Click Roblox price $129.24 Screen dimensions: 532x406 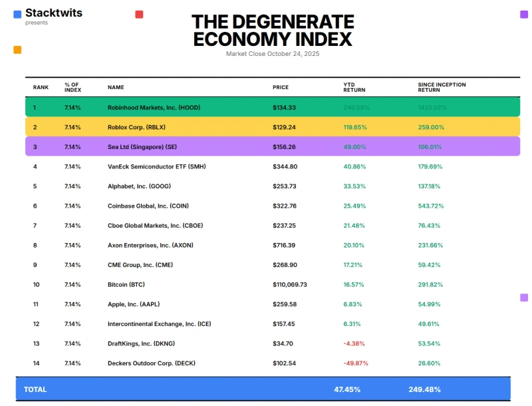[285, 127]
